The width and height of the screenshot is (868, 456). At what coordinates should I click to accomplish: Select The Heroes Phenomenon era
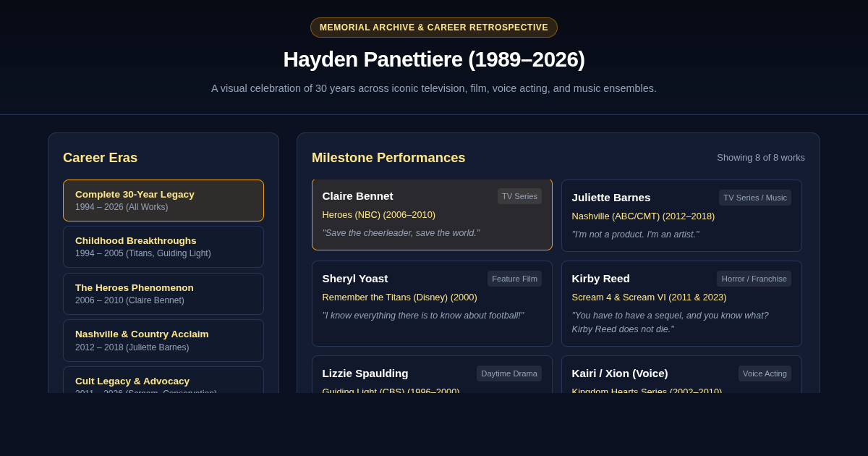(x=163, y=294)
